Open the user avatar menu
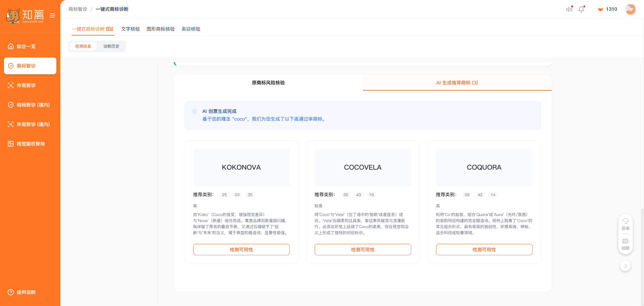644x306 pixels. pos(631,9)
